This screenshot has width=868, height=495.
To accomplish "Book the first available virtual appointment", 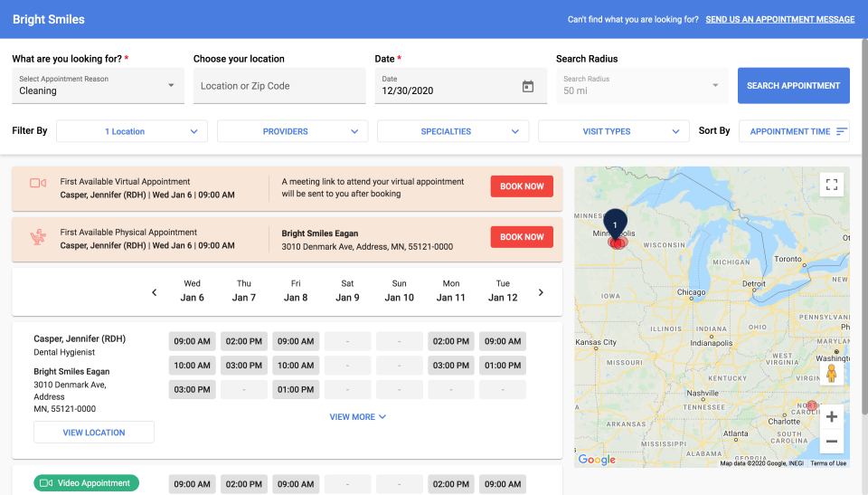I will click(x=522, y=186).
